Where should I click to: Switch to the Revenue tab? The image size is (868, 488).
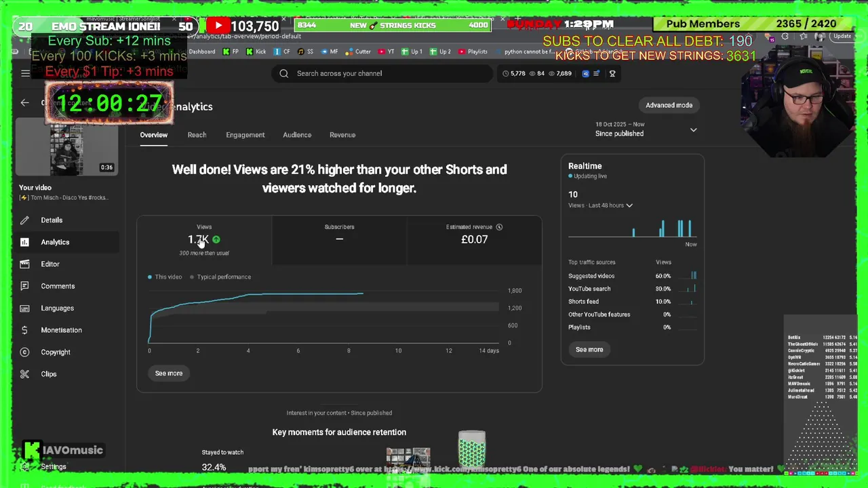(x=342, y=135)
